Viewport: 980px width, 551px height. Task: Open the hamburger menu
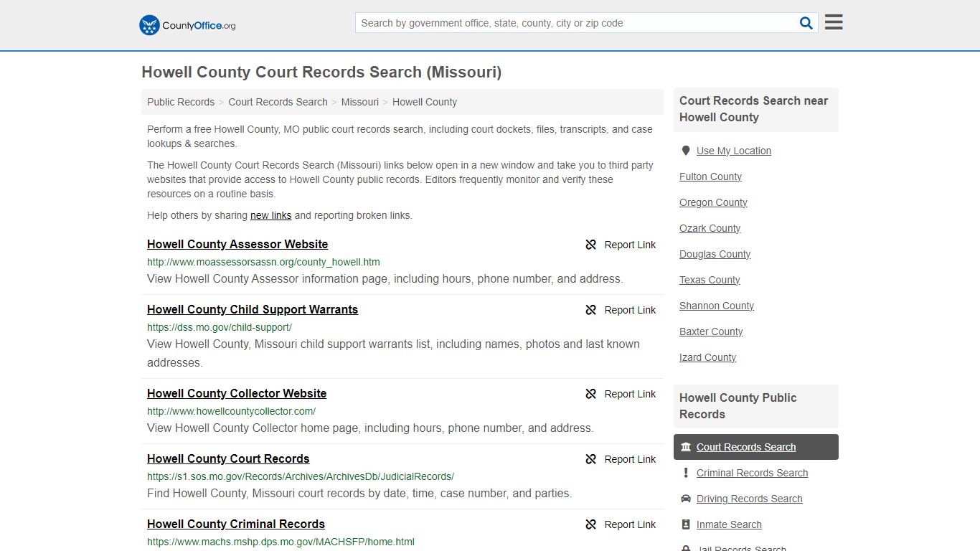(x=834, y=22)
